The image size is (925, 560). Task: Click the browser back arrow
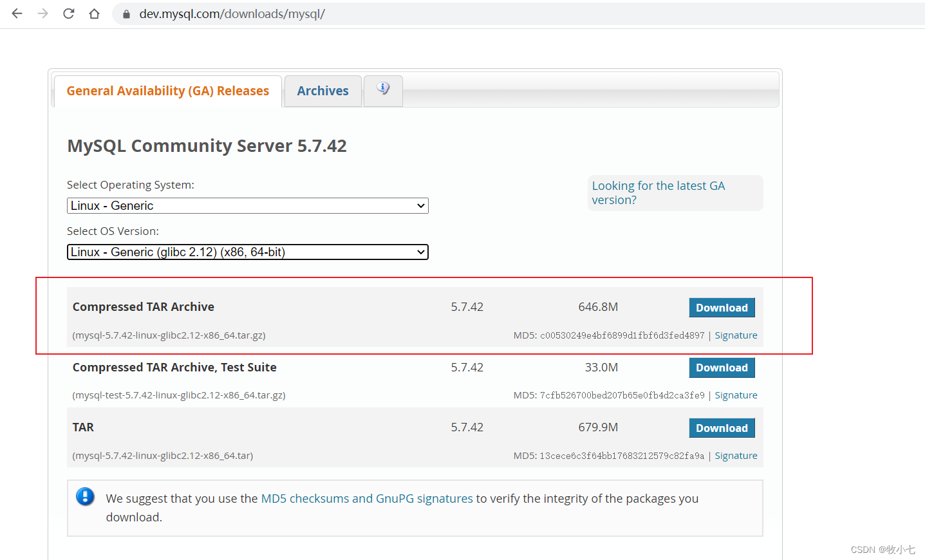click(17, 14)
